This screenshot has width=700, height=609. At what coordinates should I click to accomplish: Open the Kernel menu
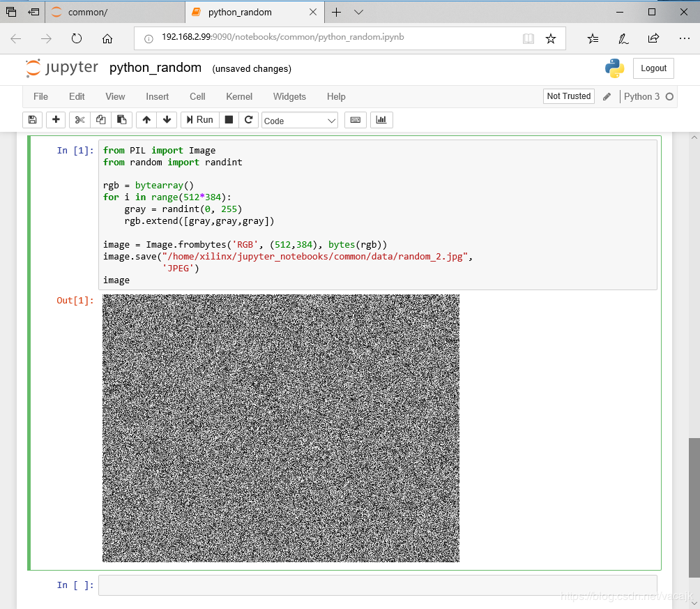click(x=239, y=96)
